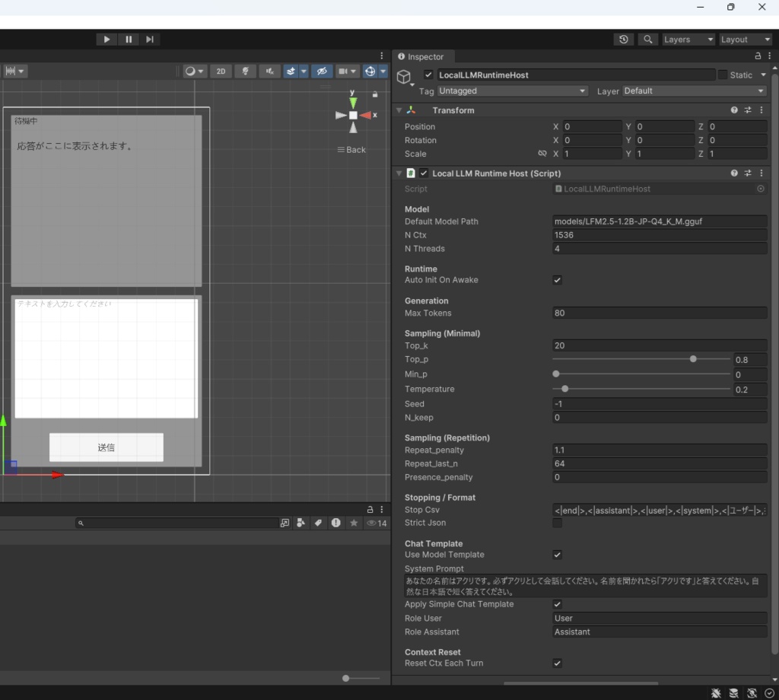
Task: Toggle hidden objects visibility icon
Action: pos(322,71)
